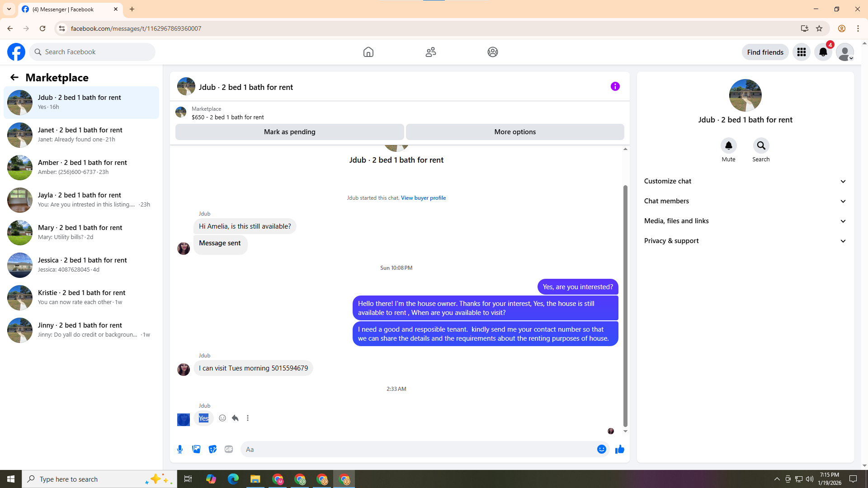Click the Mark as pending button

(x=289, y=132)
